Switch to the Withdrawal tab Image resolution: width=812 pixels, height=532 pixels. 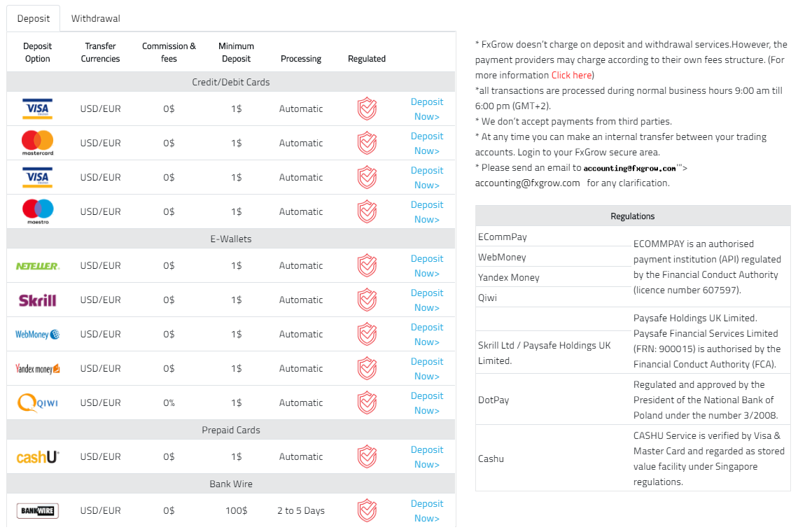coord(95,17)
